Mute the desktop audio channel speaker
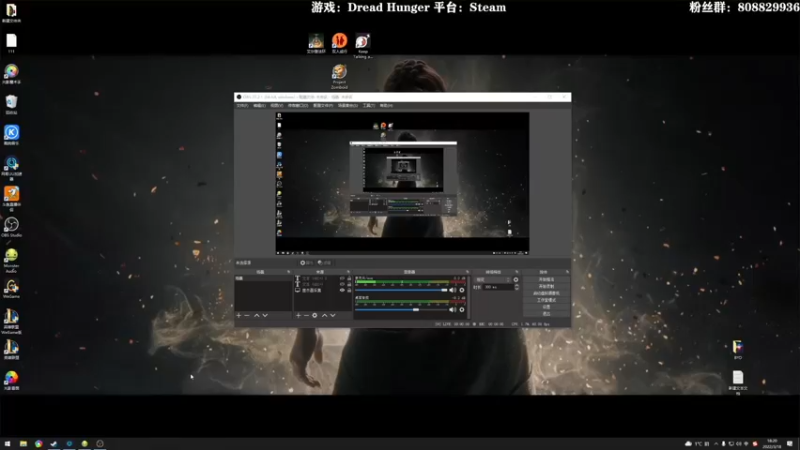 [453, 310]
